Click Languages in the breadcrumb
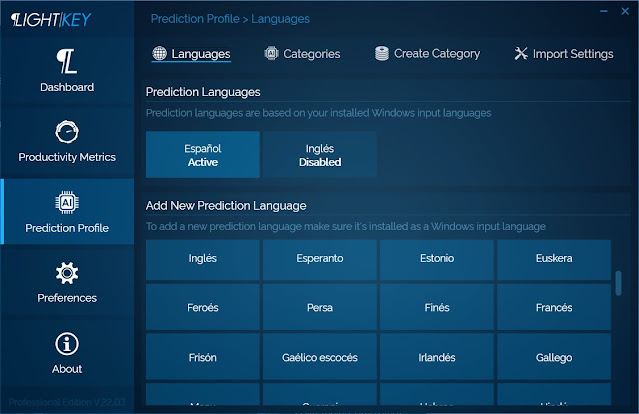 point(280,19)
